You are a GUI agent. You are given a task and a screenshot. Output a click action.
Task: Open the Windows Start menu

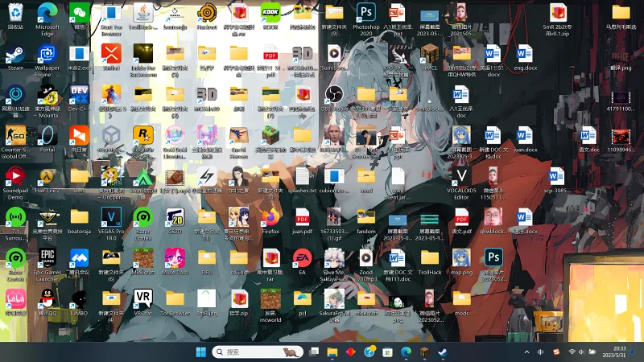pos(201,352)
